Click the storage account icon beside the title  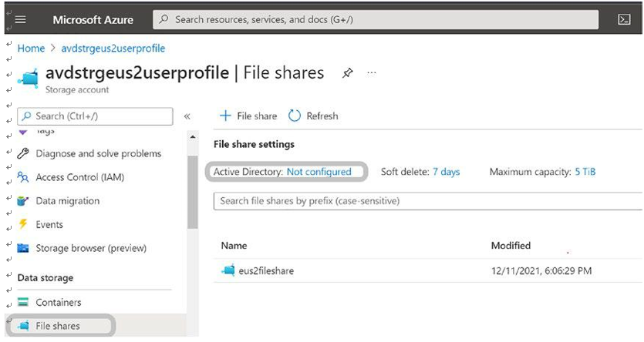click(29, 78)
